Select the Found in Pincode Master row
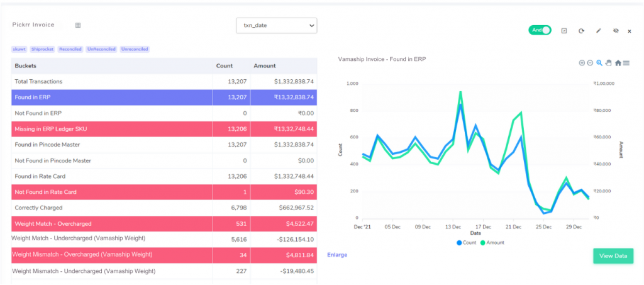The width and height of the screenshot is (644, 285). click(x=164, y=145)
